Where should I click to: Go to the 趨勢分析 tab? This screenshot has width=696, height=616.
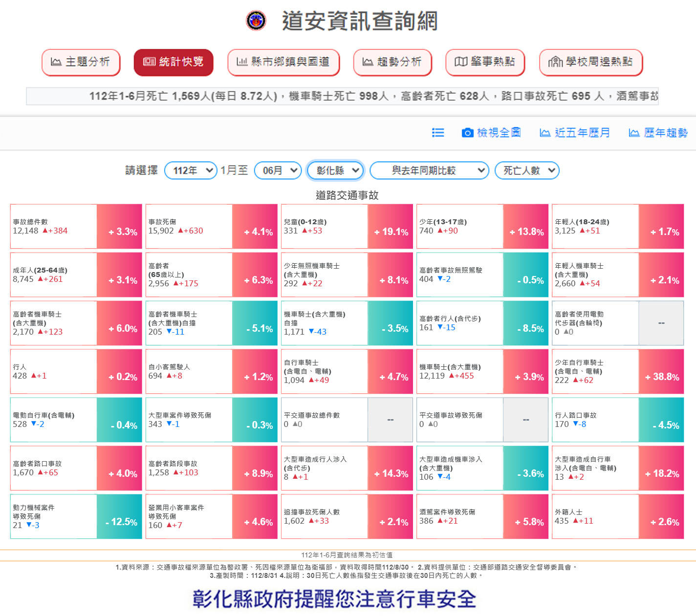coord(392,62)
